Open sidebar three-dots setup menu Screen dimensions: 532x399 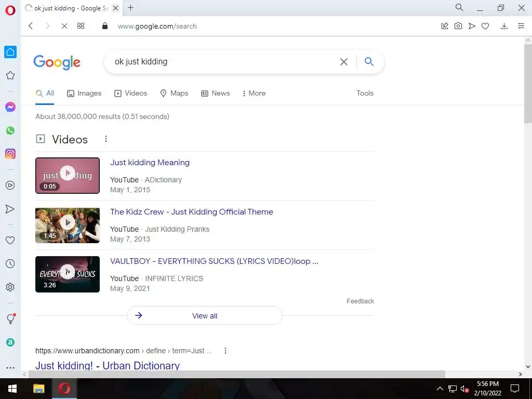coord(10,367)
